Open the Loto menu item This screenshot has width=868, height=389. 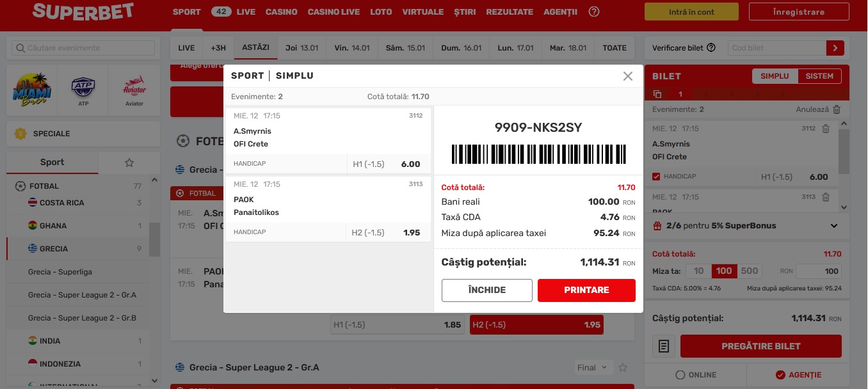pyautogui.click(x=381, y=12)
